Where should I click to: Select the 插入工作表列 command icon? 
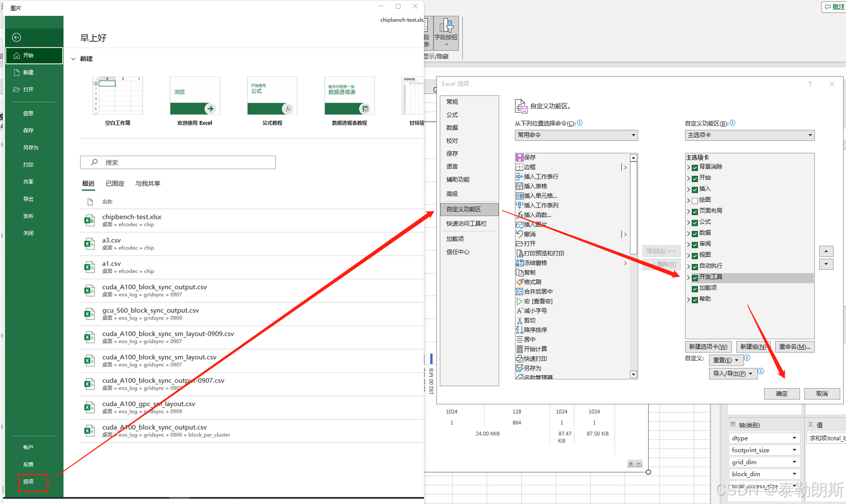(x=519, y=206)
